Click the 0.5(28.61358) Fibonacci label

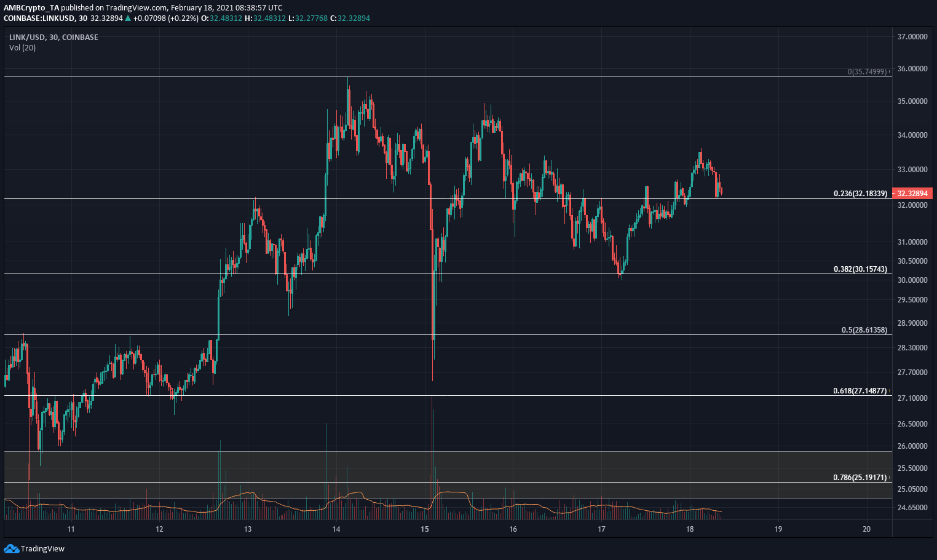[864, 330]
